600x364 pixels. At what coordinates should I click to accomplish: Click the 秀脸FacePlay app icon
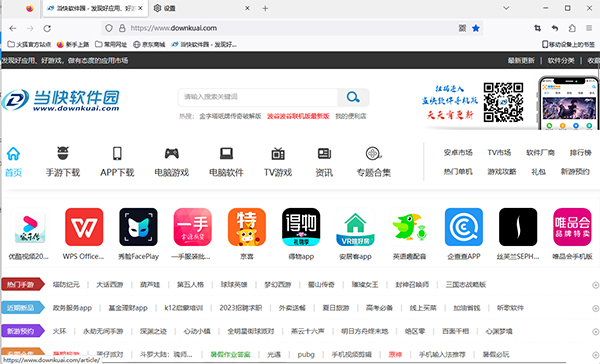pyautogui.click(x=138, y=227)
